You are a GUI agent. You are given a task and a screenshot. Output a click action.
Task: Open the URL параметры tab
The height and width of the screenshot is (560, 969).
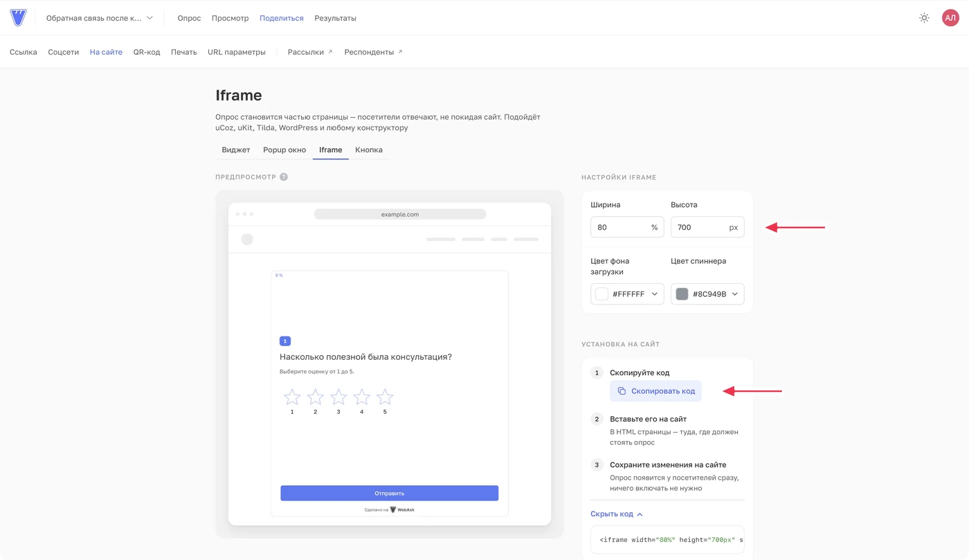click(237, 52)
